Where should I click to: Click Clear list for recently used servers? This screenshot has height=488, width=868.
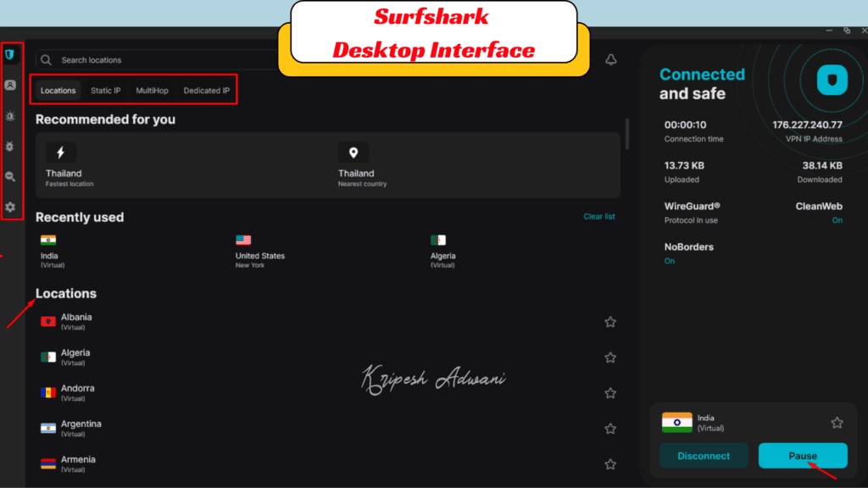point(599,216)
